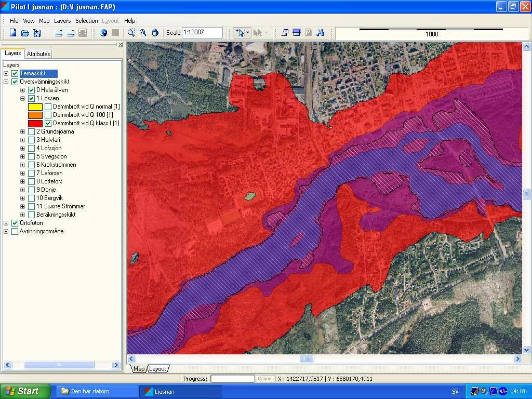Click the globe full extent icon

104,33
